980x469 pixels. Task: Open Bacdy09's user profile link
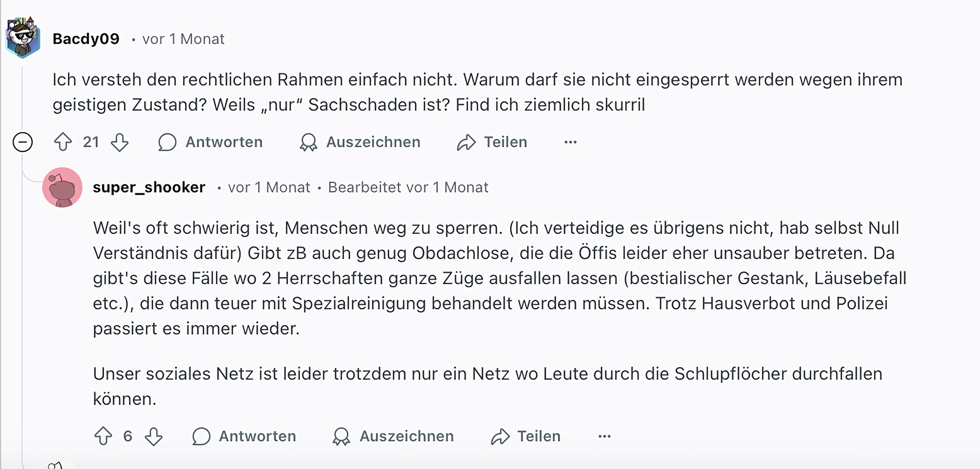coord(86,39)
